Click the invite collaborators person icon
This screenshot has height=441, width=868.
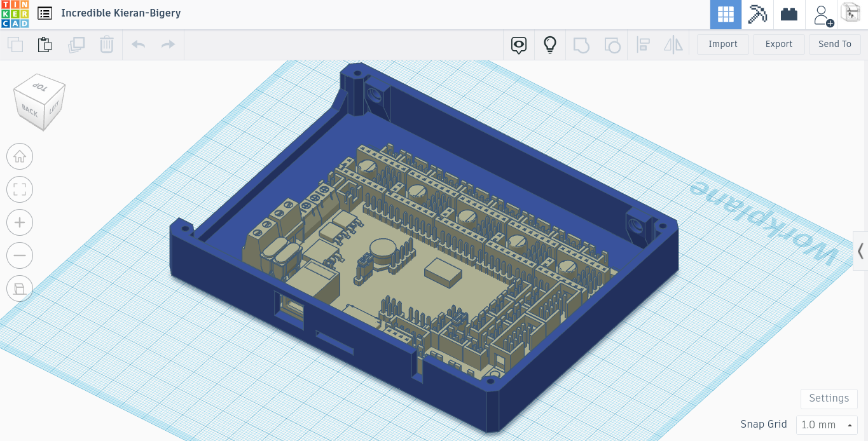pyautogui.click(x=822, y=14)
